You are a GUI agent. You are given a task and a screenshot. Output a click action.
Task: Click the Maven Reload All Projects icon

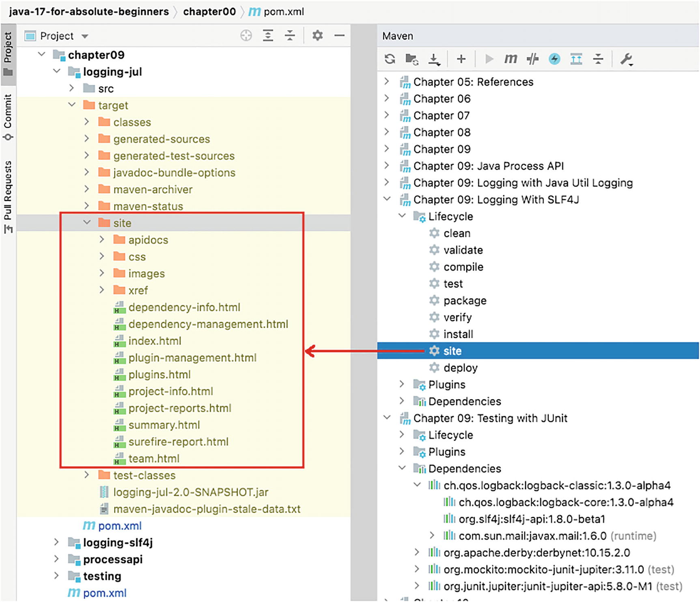390,59
